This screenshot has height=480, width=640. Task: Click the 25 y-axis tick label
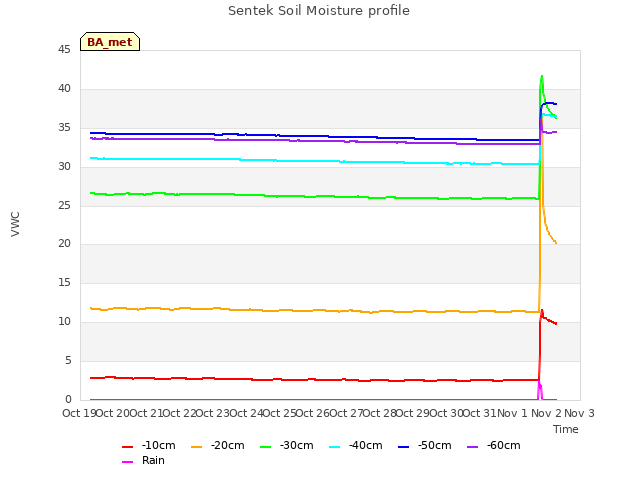click(64, 205)
